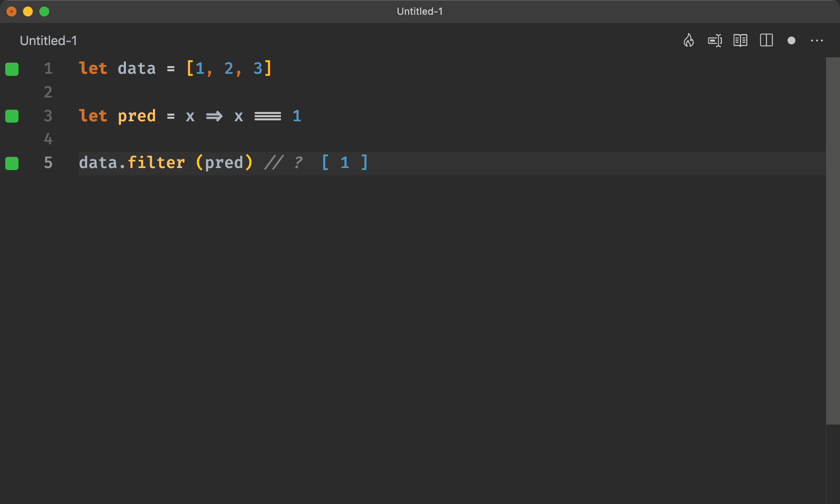Click green coverage marker on line 3
Screen dimensions: 840x504
point(12,116)
